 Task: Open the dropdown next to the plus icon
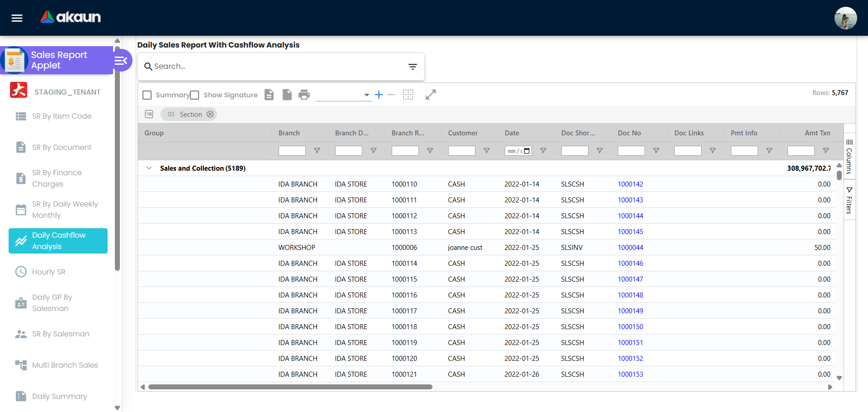[366, 95]
